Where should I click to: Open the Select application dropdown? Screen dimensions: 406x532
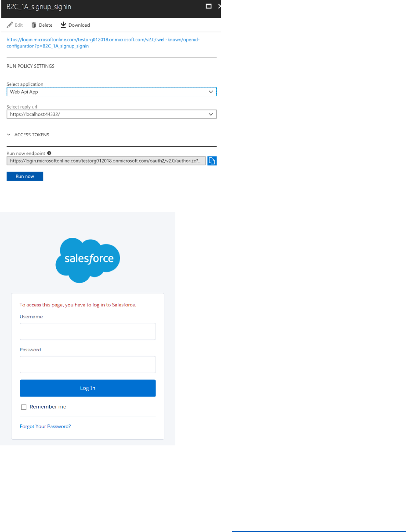112,91
